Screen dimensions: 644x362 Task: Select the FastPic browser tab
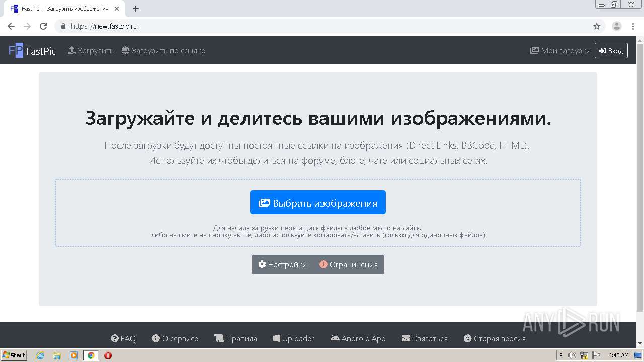pyautogui.click(x=63, y=9)
